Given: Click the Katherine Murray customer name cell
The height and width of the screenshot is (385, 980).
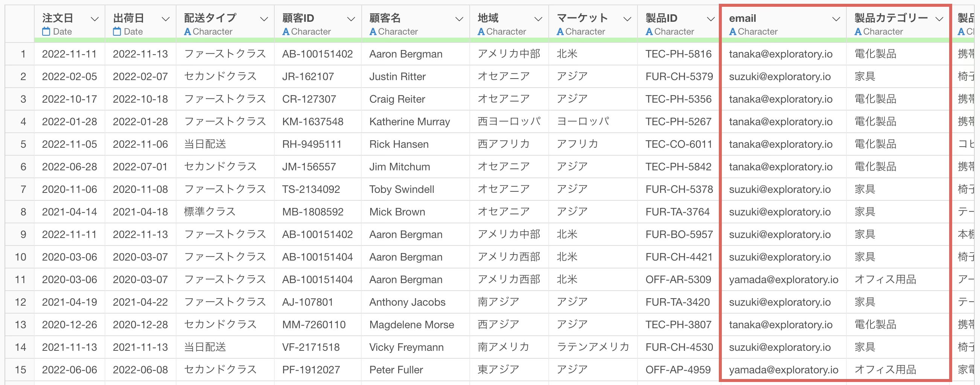Looking at the screenshot, I should [x=409, y=121].
